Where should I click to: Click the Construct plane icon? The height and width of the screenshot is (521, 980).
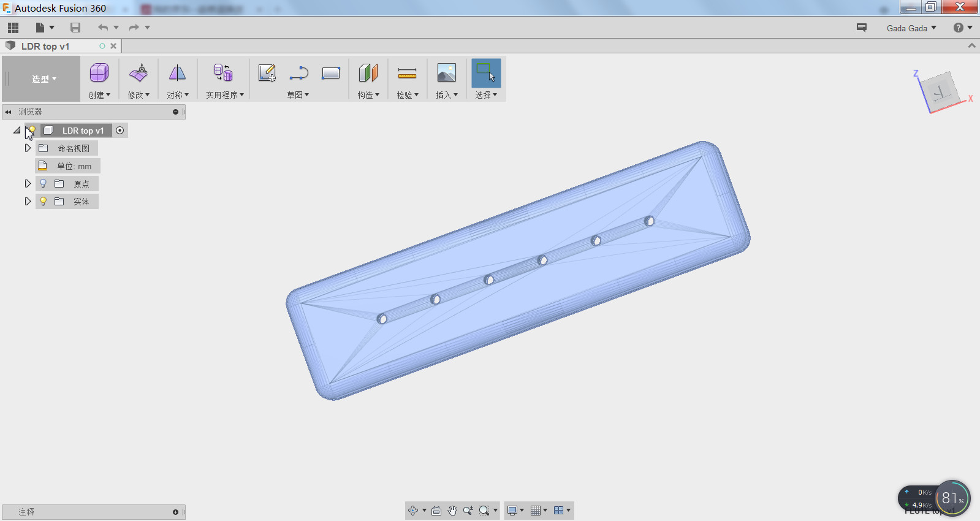tap(368, 73)
